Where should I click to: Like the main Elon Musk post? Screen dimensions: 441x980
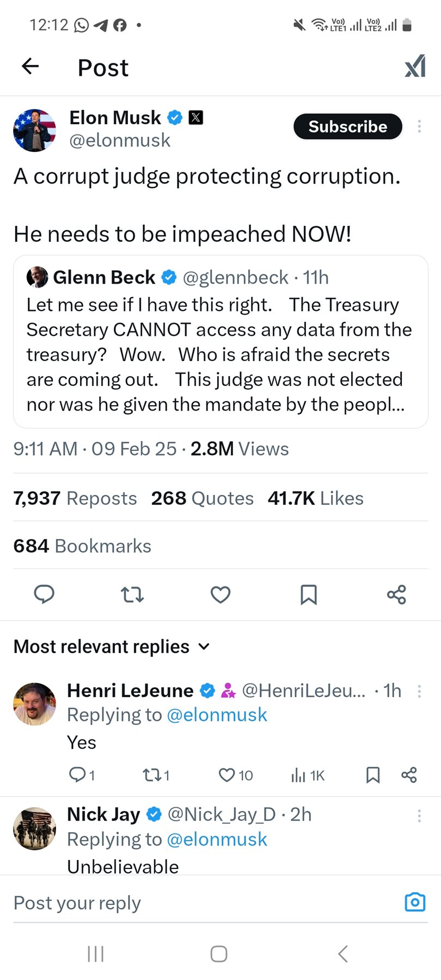point(220,594)
